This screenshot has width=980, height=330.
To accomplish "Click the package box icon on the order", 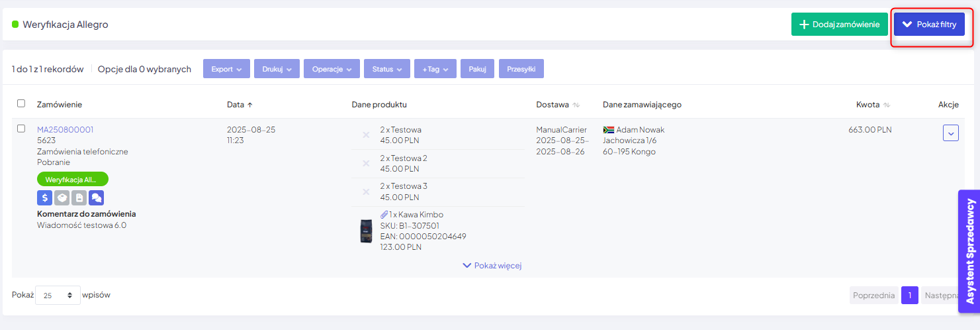I will tap(62, 197).
